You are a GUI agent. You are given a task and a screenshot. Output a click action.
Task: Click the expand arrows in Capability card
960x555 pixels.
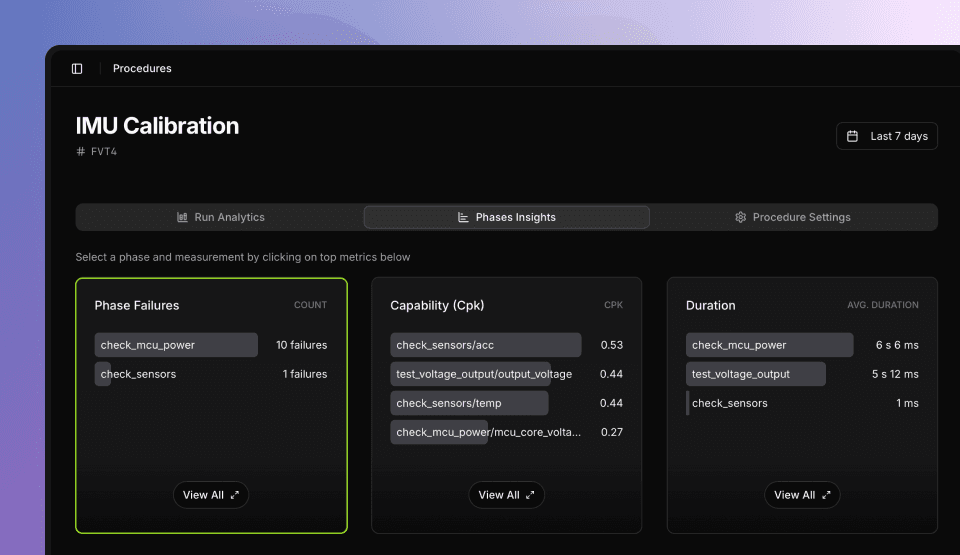pos(530,495)
